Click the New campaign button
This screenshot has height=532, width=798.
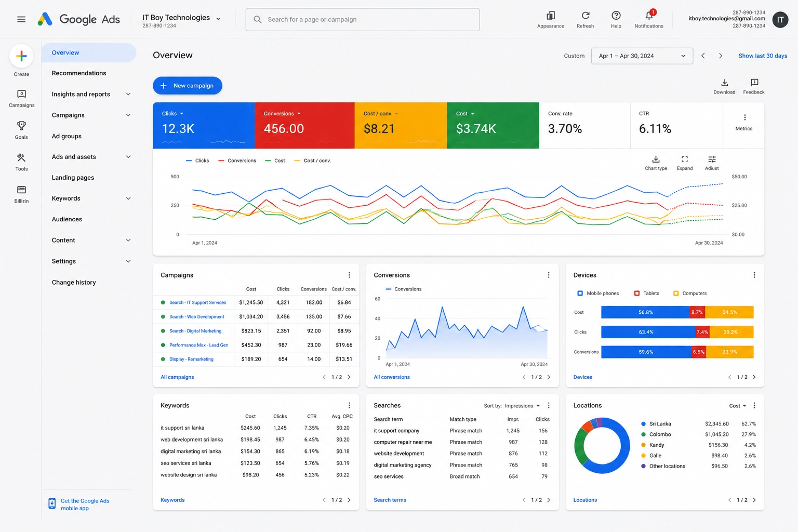tap(188, 86)
